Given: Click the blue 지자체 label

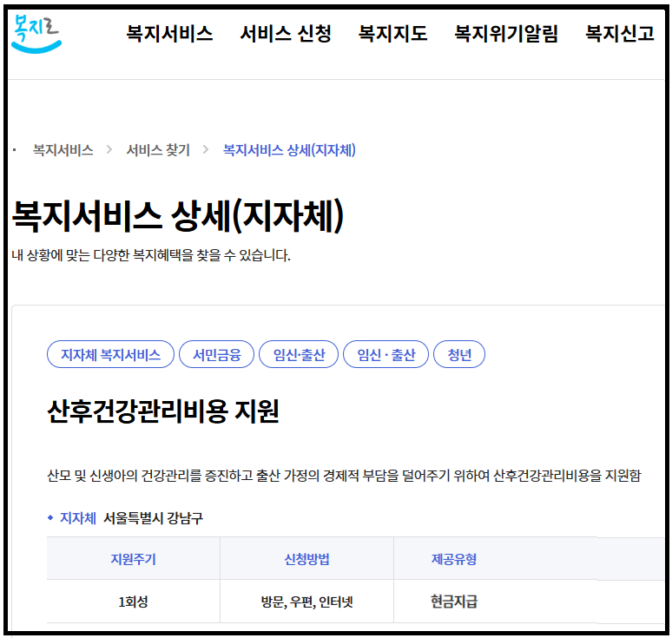Looking at the screenshot, I should [x=78, y=518].
